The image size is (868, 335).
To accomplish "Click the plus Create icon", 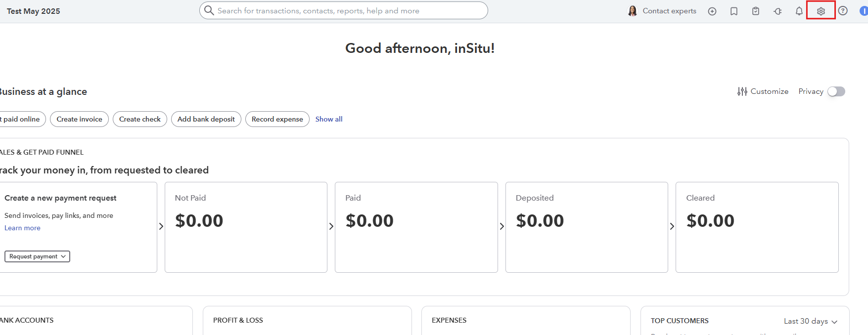I will [712, 11].
